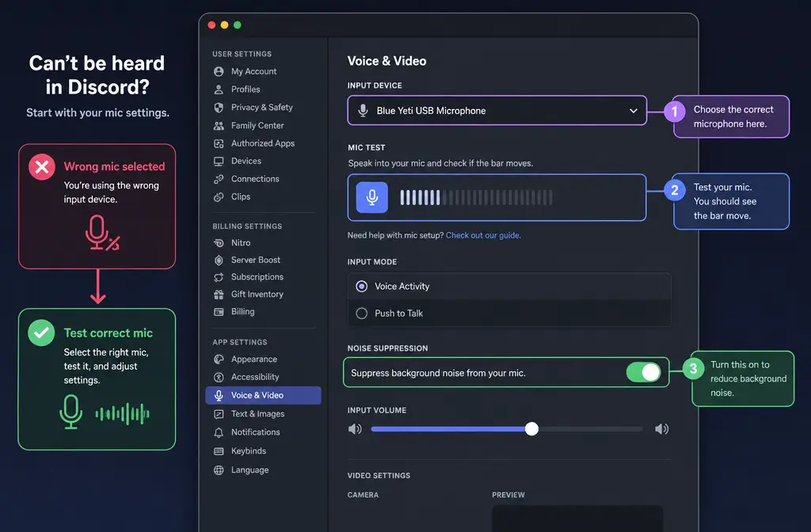Viewport: 811px width, 532px height.
Task: Toggle the noise suppression switch
Action: (643, 372)
